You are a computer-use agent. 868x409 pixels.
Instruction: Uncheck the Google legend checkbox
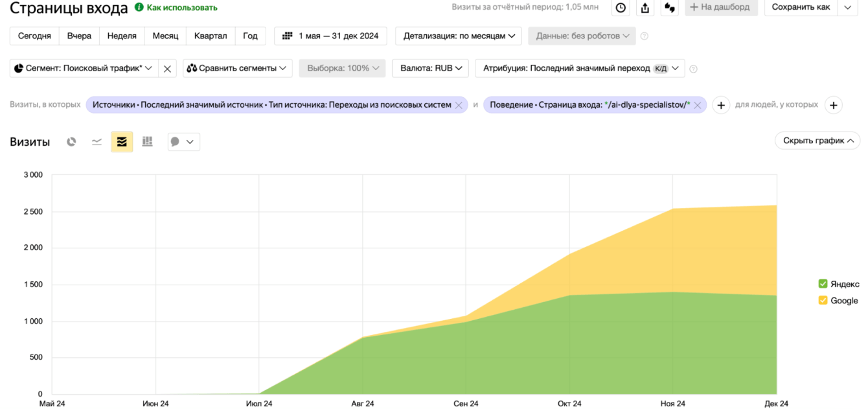coord(823,300)
